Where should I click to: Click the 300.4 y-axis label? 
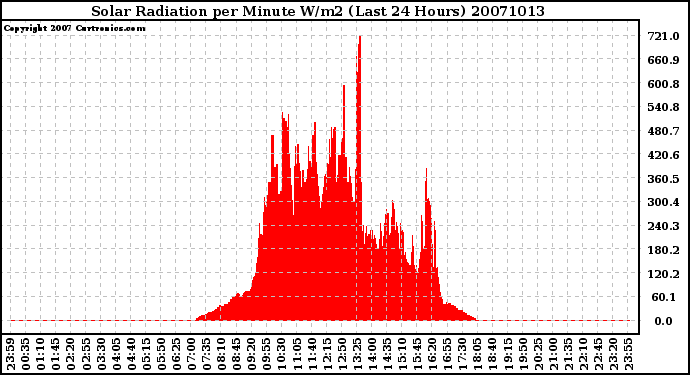pyautogui.click(x=663, y=202)
